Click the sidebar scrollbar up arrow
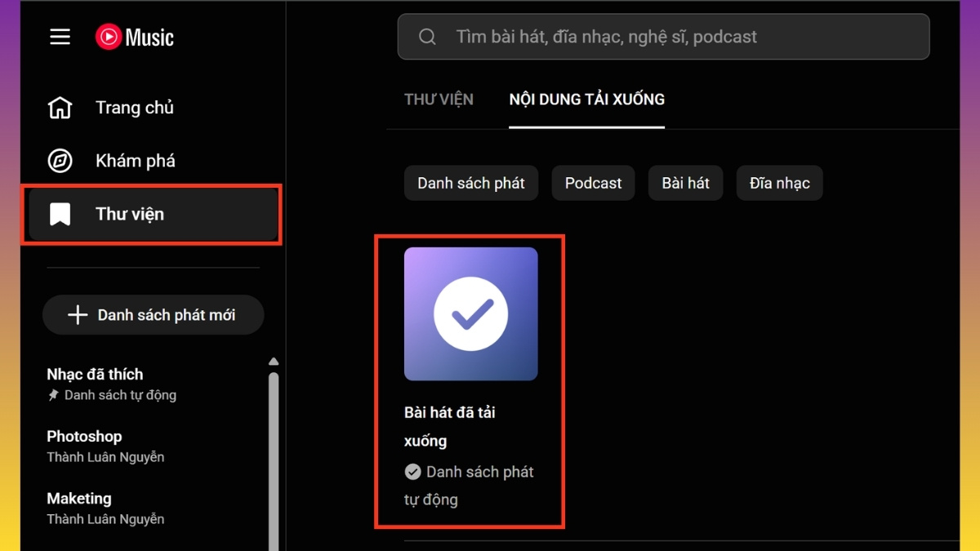 274,362
